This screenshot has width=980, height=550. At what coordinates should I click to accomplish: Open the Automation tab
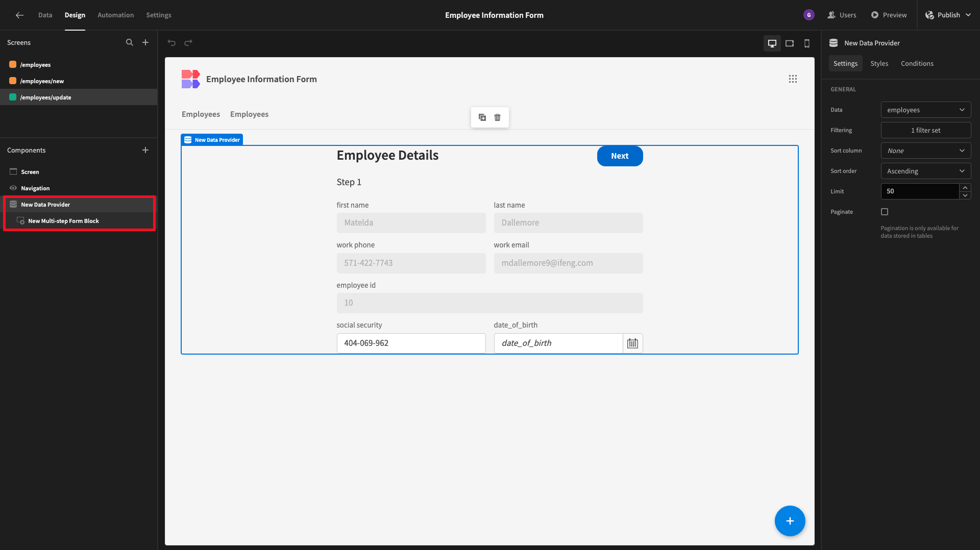pos(116,15)
